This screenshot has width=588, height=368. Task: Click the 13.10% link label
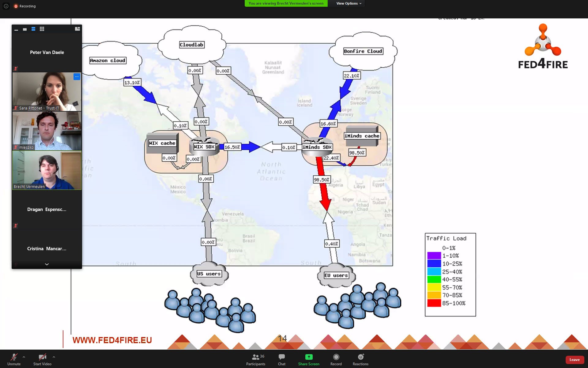click(132, 82)
